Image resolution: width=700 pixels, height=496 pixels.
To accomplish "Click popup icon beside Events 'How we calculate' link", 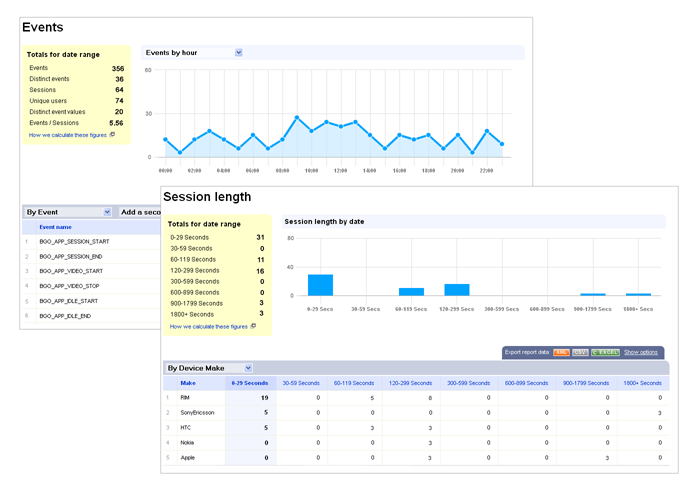I will coord(112,134).
